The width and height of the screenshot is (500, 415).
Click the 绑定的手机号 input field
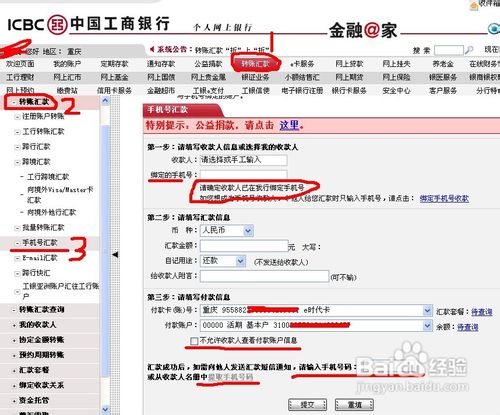coord(243,175)
